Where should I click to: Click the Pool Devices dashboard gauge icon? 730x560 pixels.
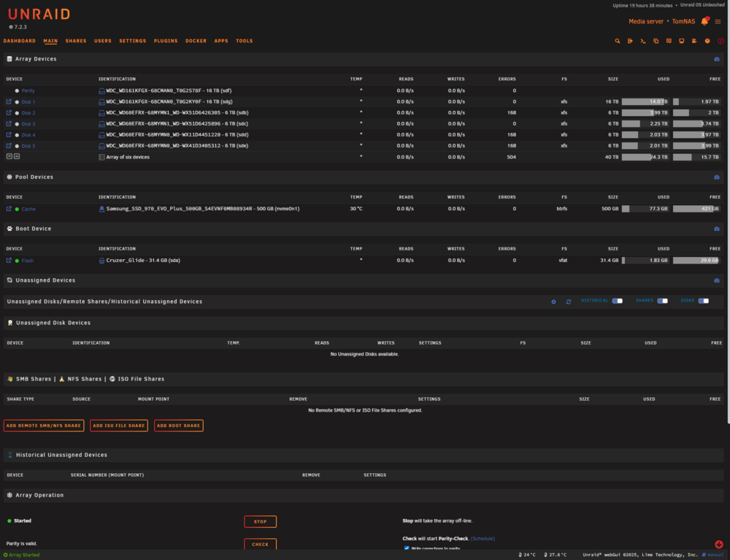[x=717, y=177]
